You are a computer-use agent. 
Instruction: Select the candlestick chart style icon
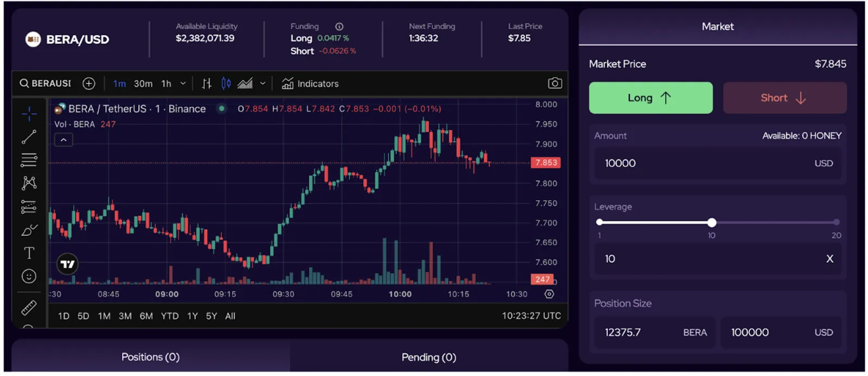226,83
